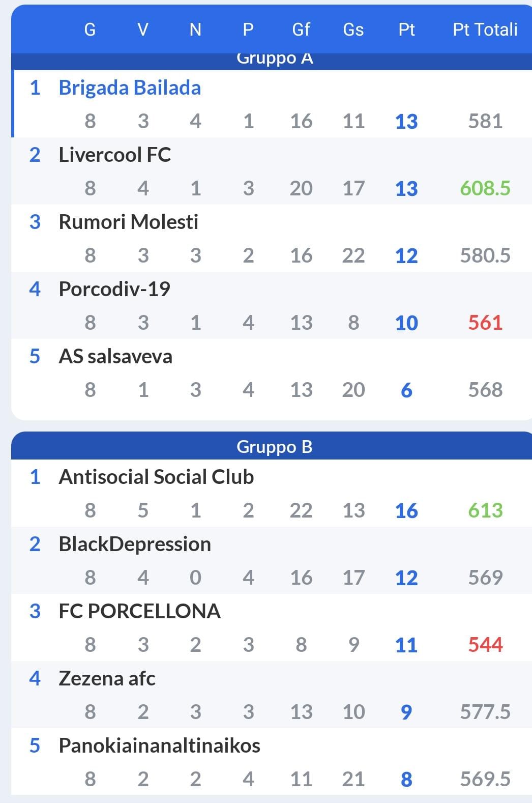Tap Porcodiv-19 team name

114,289
